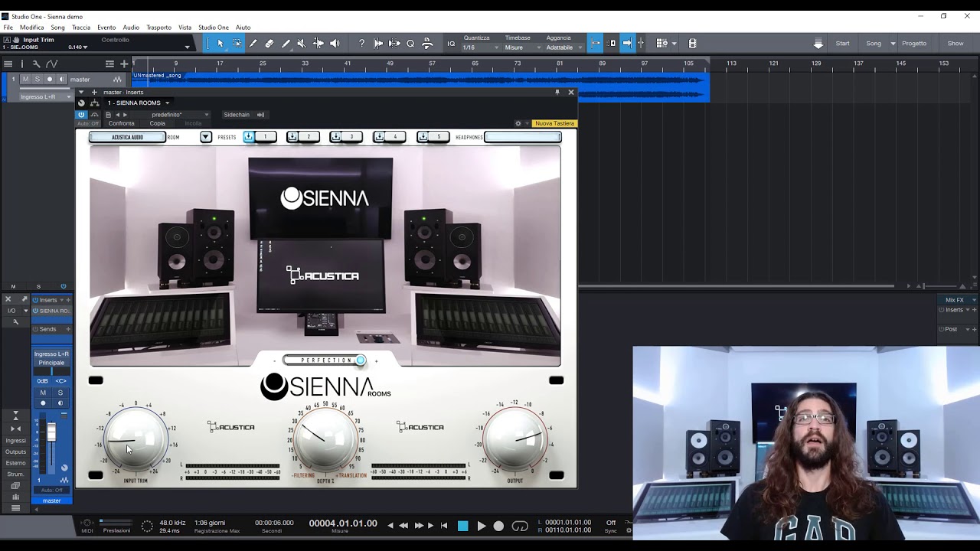Screen dimensions: 980x551
Task: Select the Range tool
Action: (x=237, y=44)
